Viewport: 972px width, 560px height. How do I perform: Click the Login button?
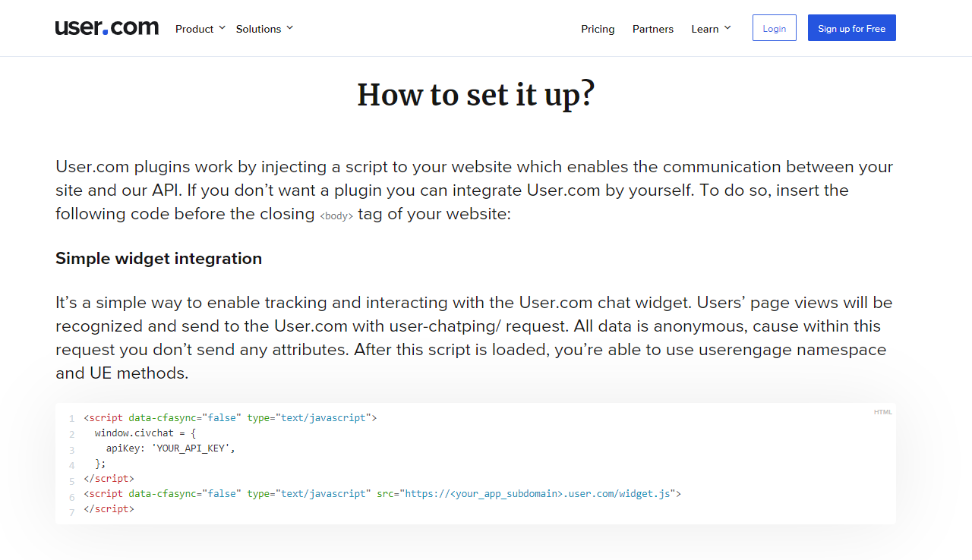(x=775, y=28)
